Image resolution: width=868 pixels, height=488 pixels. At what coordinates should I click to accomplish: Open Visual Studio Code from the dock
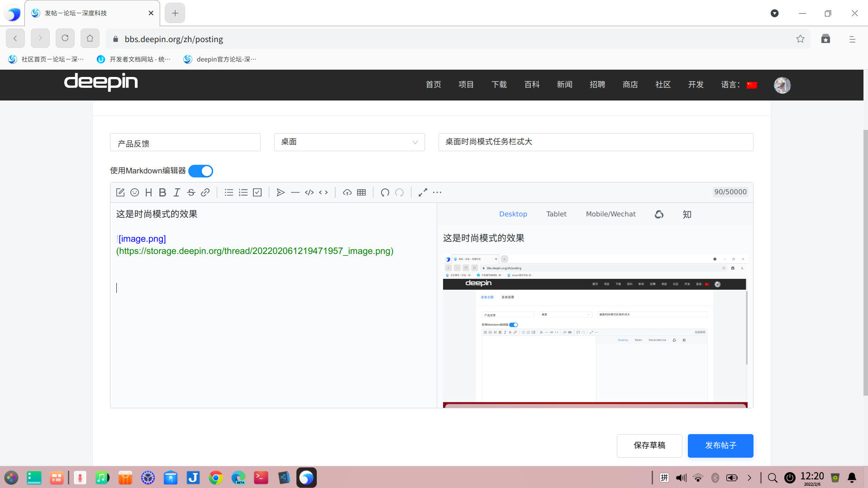pos(284,478)
